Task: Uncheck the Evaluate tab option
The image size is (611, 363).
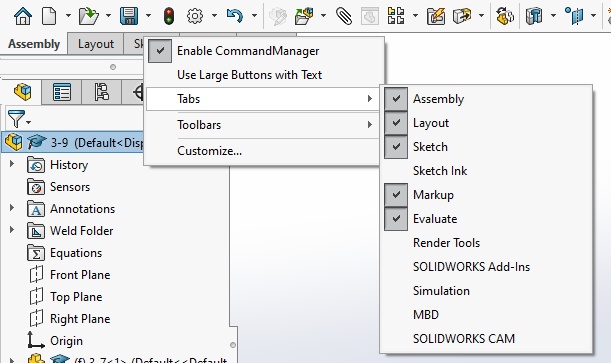Action: [396, 219]
